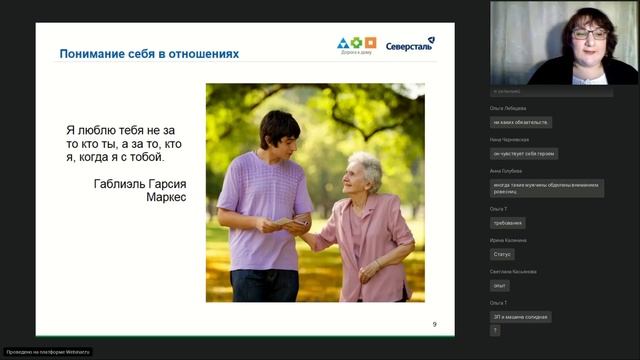Click the slide page number 9

[x=434, y=324]
